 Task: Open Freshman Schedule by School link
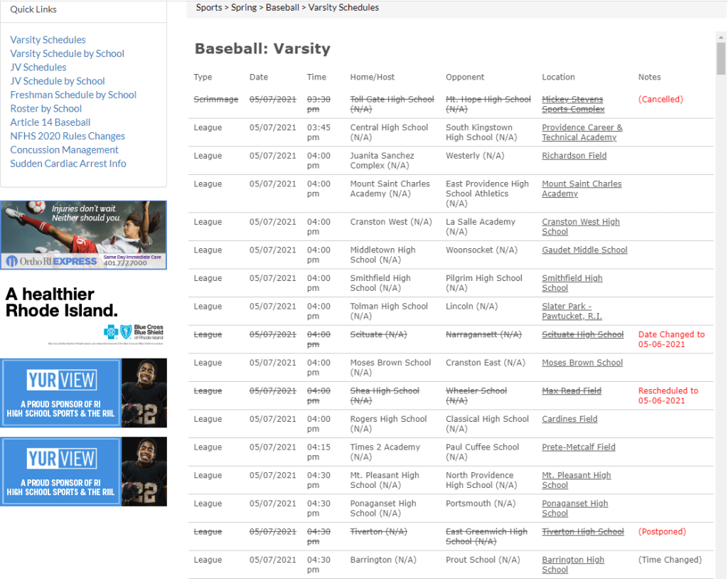click(73, 95)
